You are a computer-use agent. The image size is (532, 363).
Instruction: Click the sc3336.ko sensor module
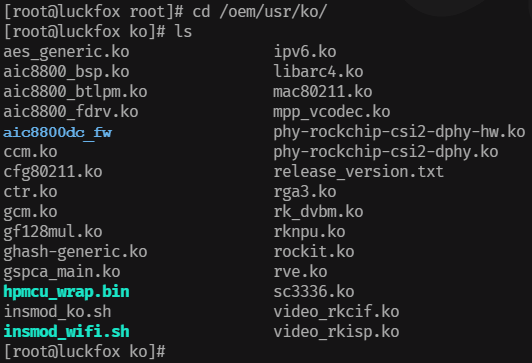(x=314, y=292)
